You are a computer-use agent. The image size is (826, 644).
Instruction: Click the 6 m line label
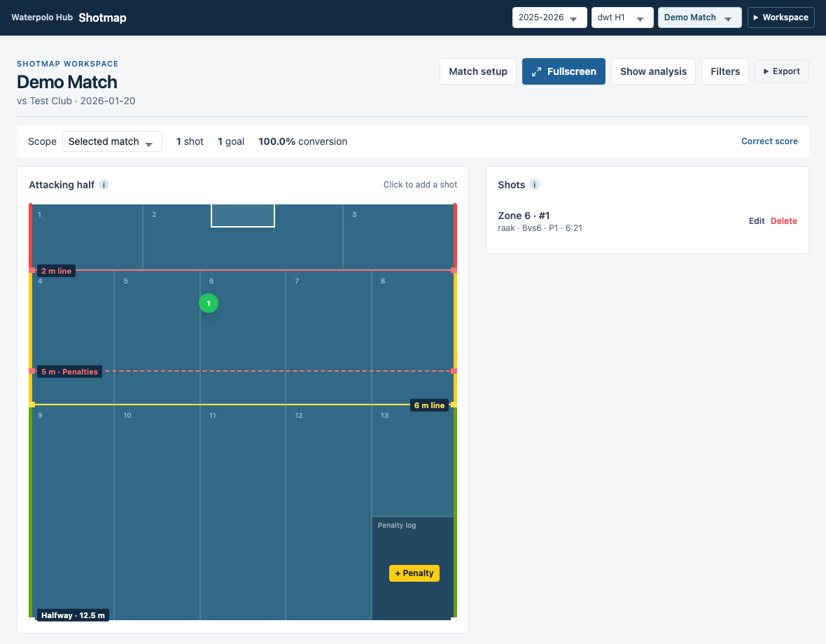tap(429, 405)
